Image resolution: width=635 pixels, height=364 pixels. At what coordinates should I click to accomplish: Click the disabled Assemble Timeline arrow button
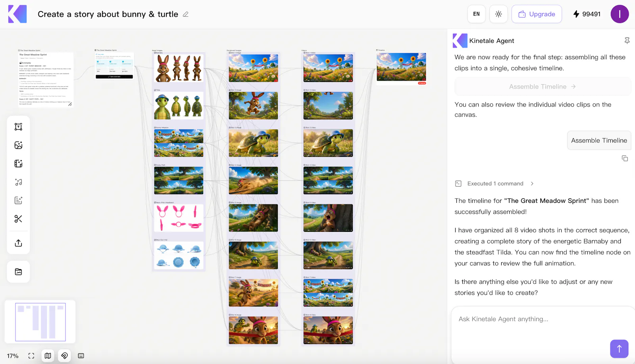coord(543,87)
